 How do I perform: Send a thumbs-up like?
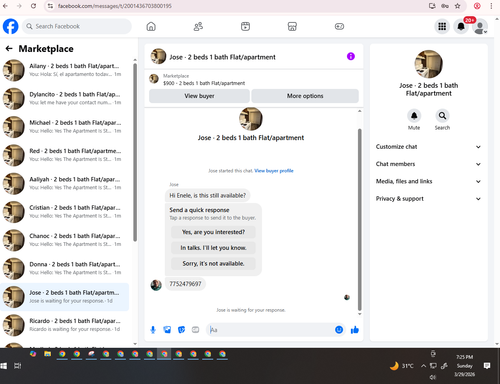(355, 330)
